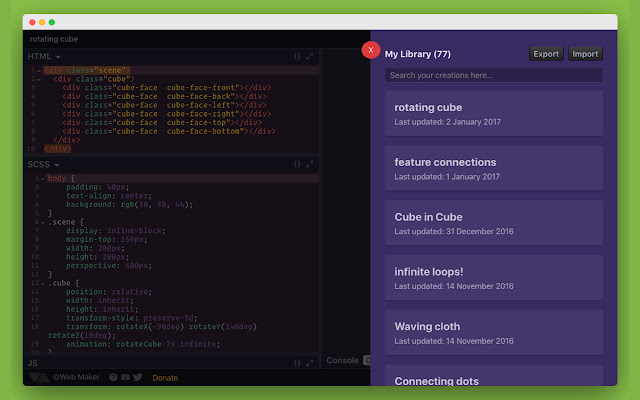640x400 pixels.
Task: Click the email envelope icon in footer
Action: (125, 378)
